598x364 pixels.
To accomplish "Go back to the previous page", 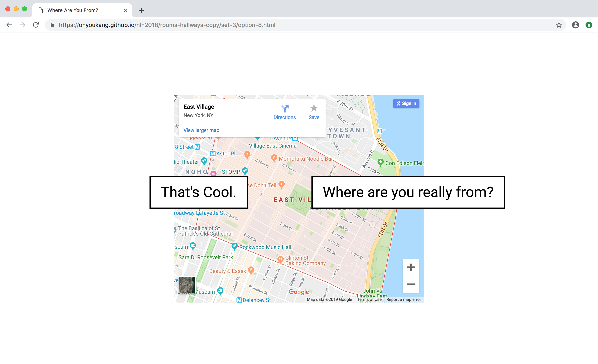I will click(x=9, y=25).
